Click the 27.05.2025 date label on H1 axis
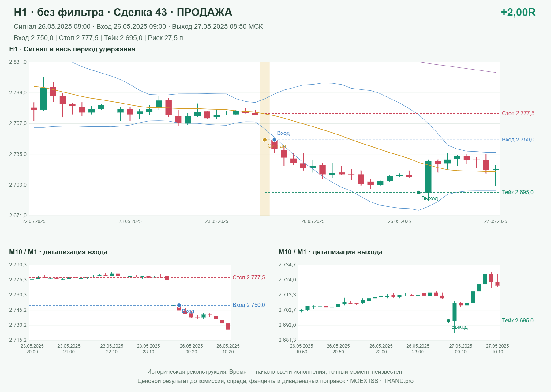This screenshot has height=392, width=551. click(x=495, y=221)
